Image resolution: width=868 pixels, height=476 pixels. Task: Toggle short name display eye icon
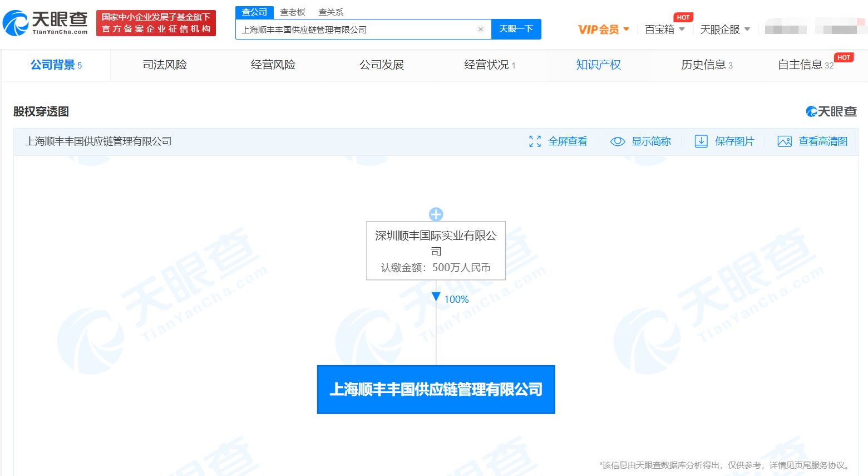[x=618, y=141]
